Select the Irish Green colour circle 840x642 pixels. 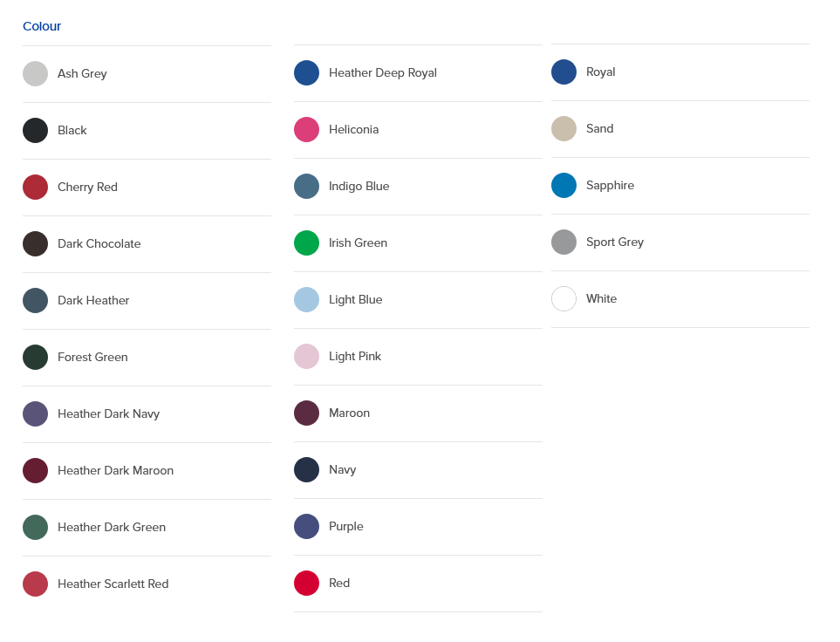tap(306, 242)
